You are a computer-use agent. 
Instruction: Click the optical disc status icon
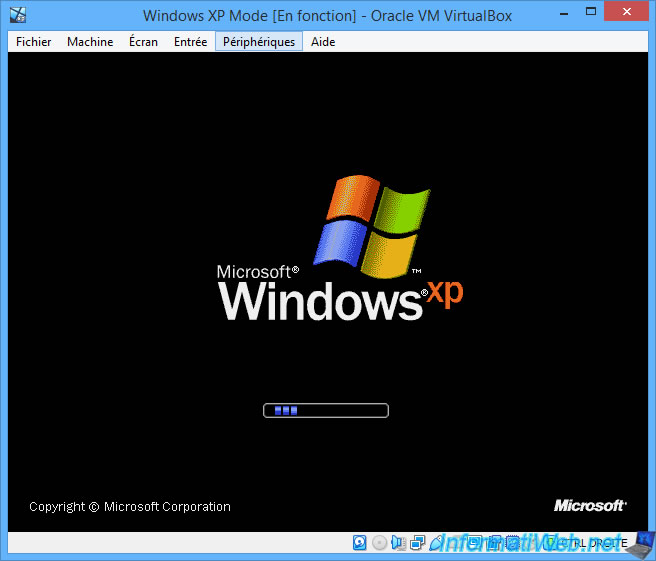[379, 543]
